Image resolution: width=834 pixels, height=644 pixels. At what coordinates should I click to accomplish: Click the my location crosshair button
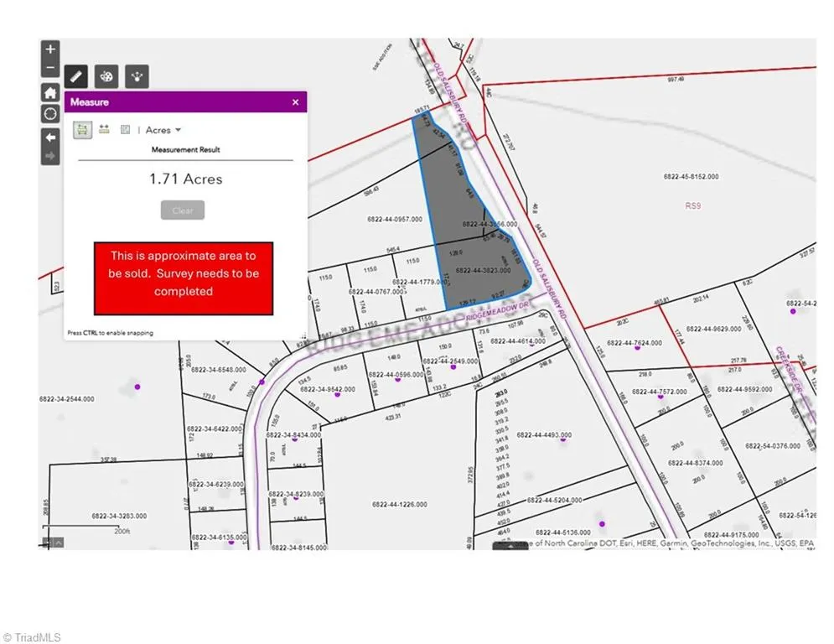[50, 114]
